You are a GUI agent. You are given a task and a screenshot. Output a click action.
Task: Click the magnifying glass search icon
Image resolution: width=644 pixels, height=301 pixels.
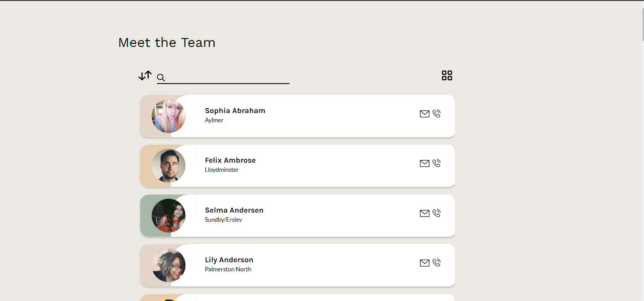161,78
